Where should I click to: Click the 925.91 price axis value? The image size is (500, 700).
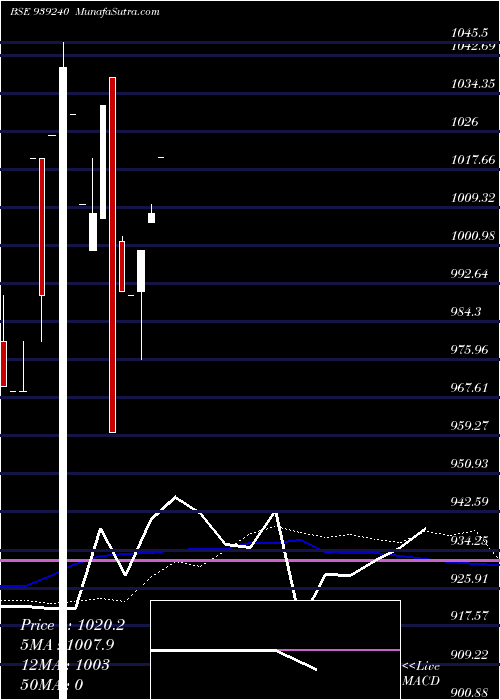(x=469, y=579)
